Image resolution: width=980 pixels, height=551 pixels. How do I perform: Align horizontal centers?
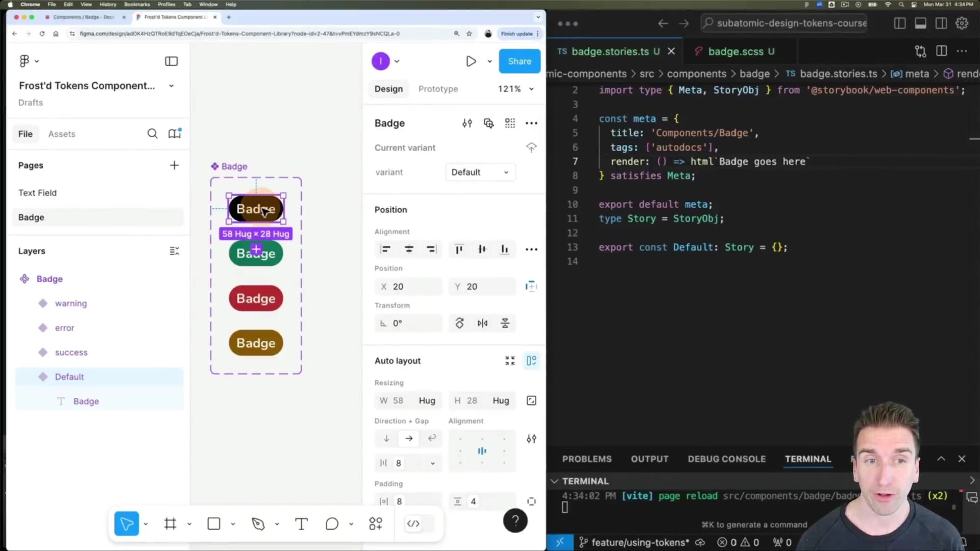pyautogui.click(x=409, y=249)
